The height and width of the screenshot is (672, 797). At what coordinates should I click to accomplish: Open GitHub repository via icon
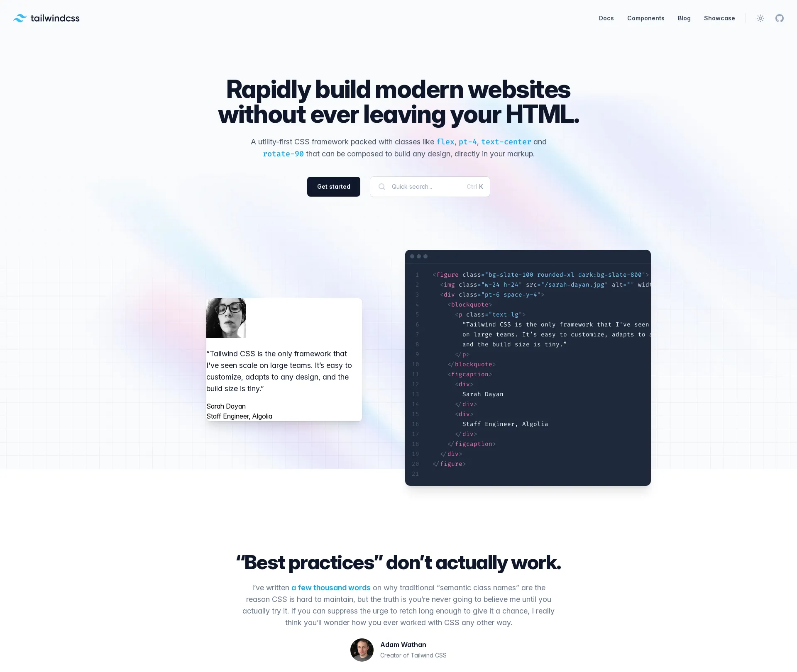click(779, 18)
